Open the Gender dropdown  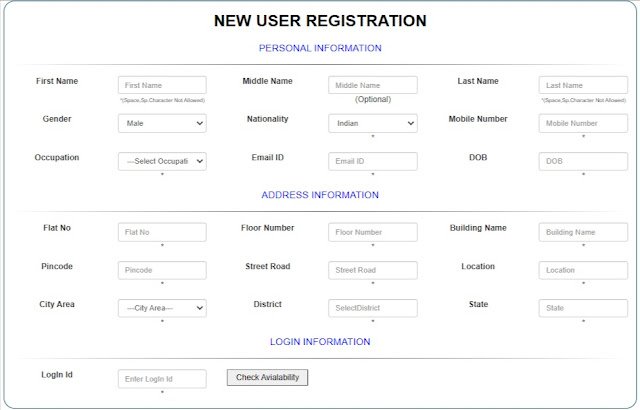162,124
